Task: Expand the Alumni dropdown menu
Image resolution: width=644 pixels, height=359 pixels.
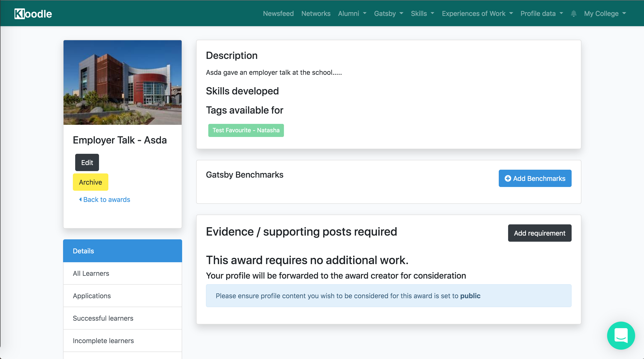Action: [x=352, y=14]
